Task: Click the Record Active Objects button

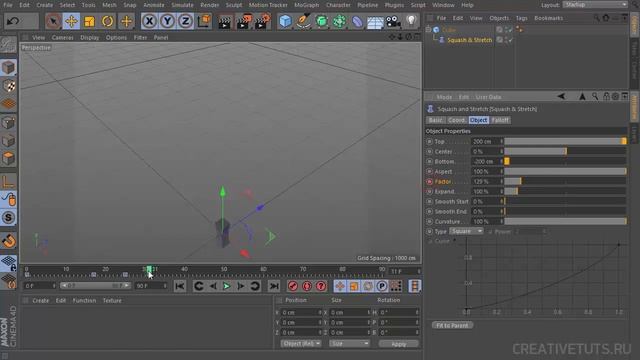Action: [x=293, y=286]
